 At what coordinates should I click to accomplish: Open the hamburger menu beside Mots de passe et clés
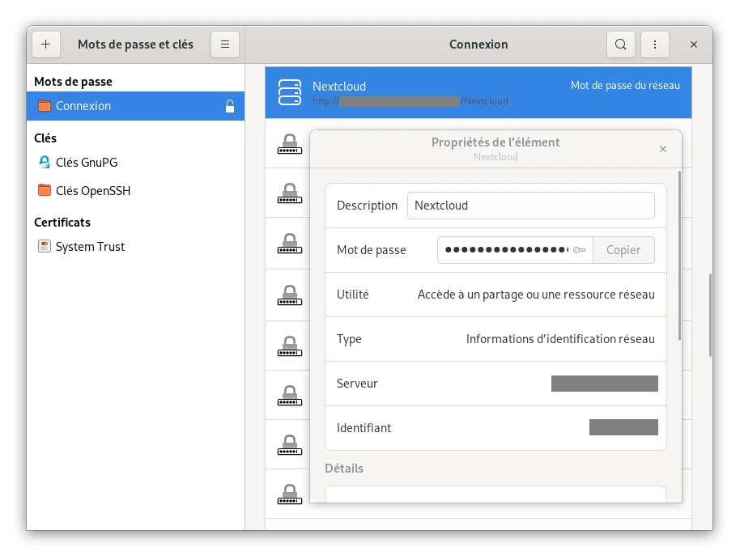[x=225, y=45]
